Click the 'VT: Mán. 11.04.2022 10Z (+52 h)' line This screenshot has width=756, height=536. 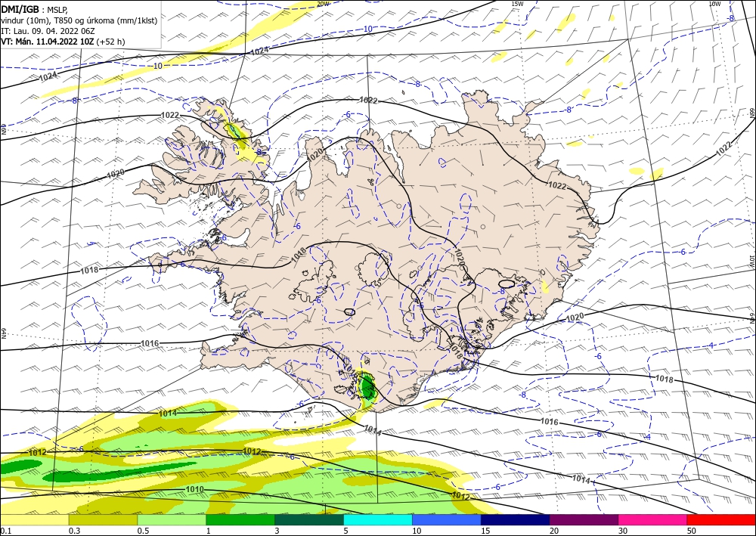tap(63, 42)
